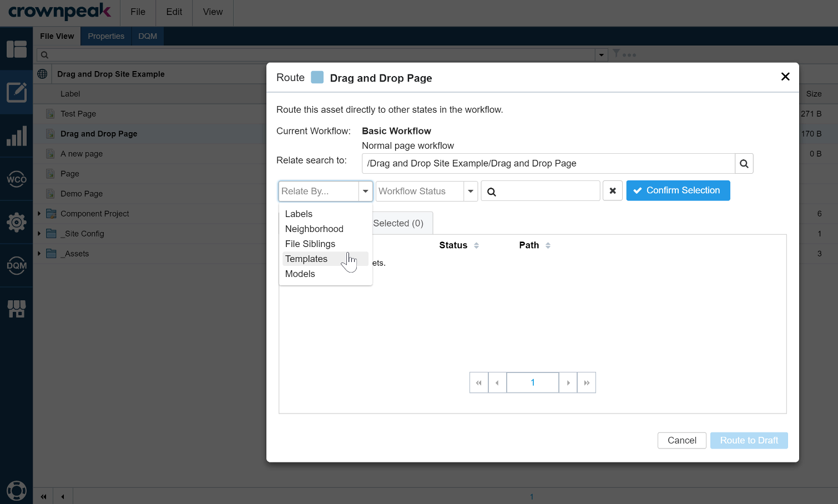
Task: Expand the _Assets folder
Action: coord(39,254)
